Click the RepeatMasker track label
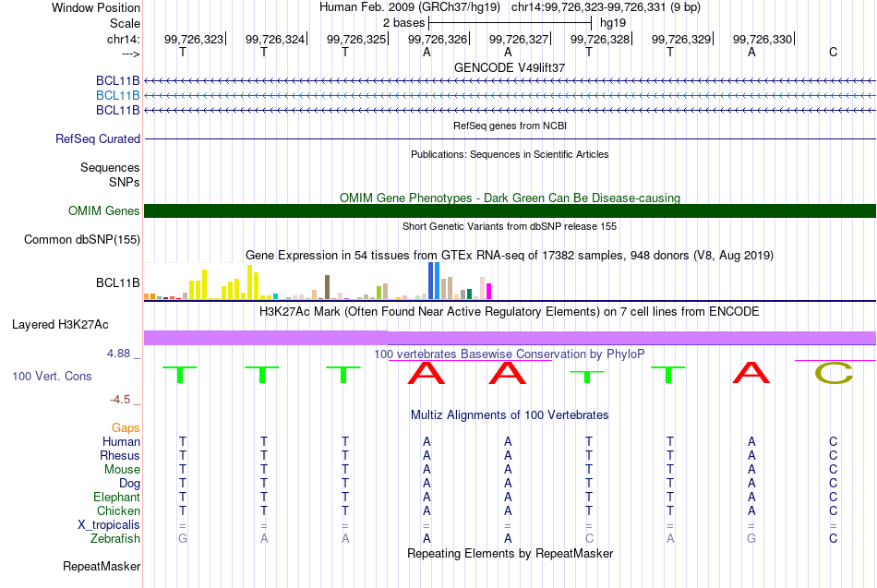The width and height of the screenshot is (877, 588). (x=102, y=567)
